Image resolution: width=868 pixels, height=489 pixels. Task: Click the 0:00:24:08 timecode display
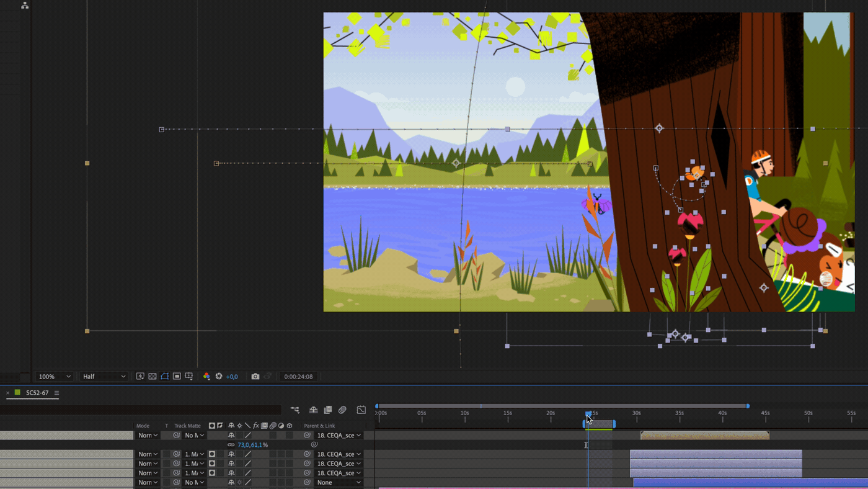click(x=298, y=377)
